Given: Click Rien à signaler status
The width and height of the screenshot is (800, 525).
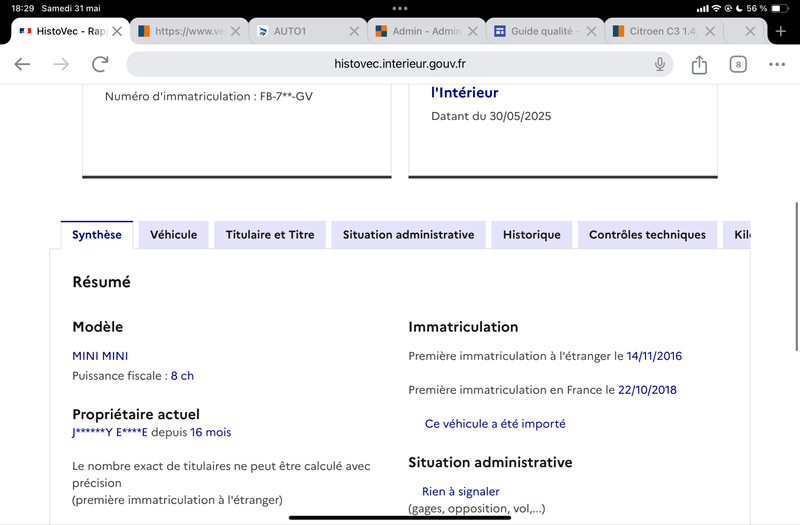Looking at the screenshot, I should click(x=461, y=491).
